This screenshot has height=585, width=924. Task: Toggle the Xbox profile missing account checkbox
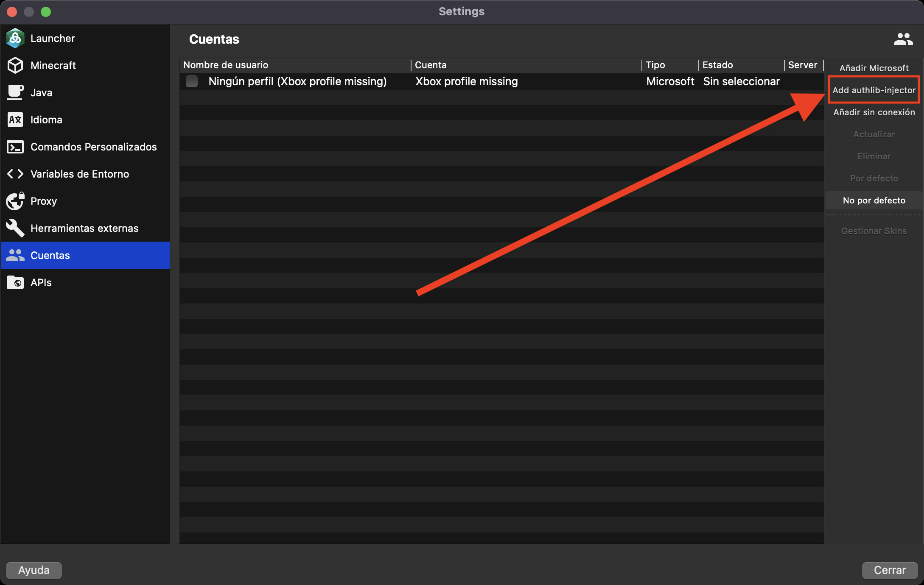coord(192,81)
